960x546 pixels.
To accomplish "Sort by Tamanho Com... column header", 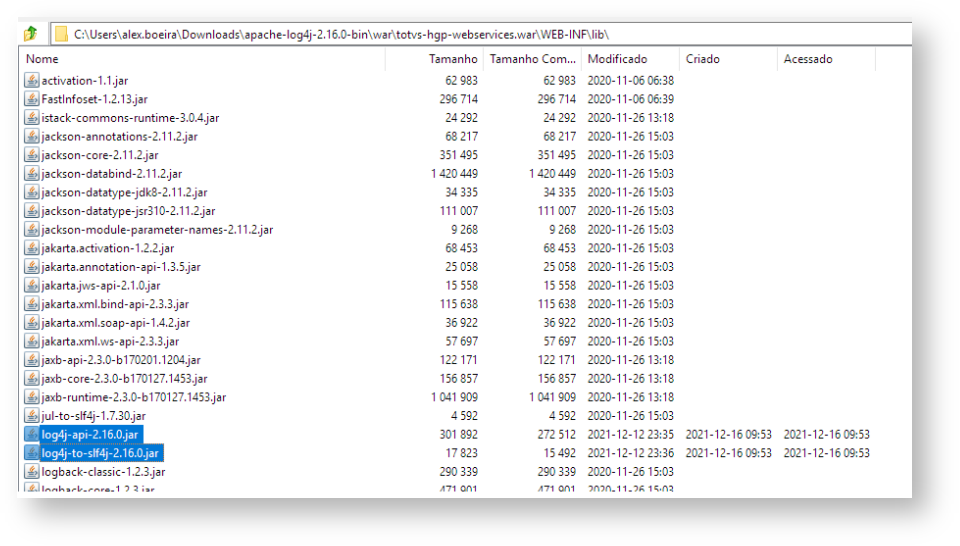I will 532,59.
